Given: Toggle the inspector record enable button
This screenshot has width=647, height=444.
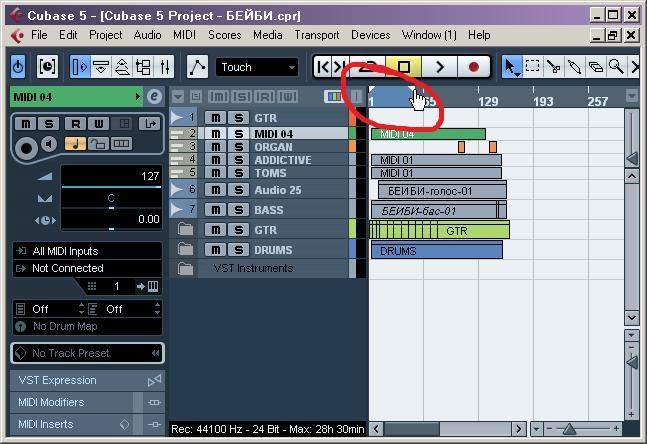Looking at the screenshot, I should coord(26,148).
